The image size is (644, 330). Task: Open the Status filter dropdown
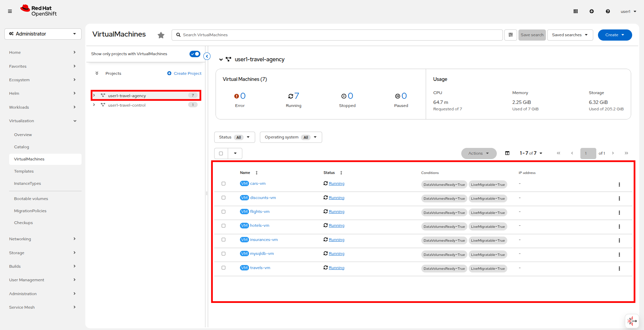click(x=234, y=137)
